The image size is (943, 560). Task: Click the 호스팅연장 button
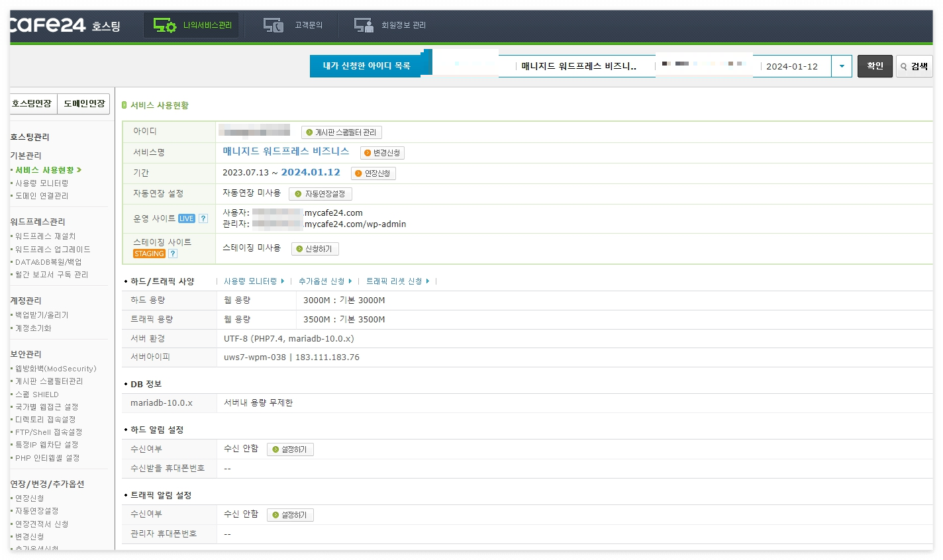[32, 104]
